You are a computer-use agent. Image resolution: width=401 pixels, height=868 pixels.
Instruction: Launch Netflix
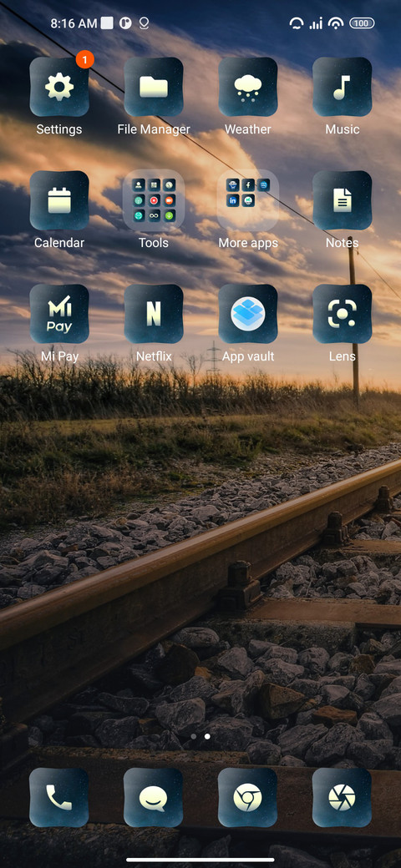tap(154, 314)
